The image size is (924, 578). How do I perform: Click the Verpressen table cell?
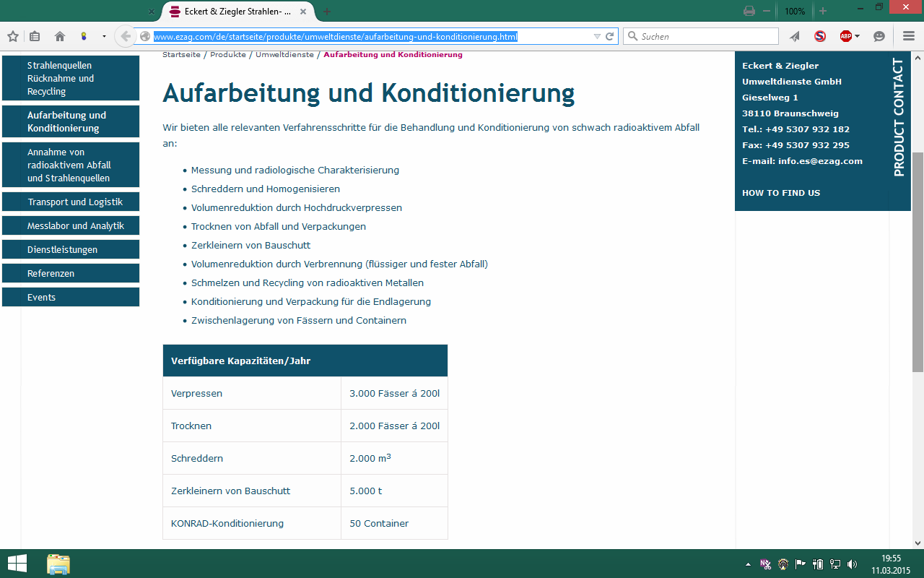click(252, 393)
